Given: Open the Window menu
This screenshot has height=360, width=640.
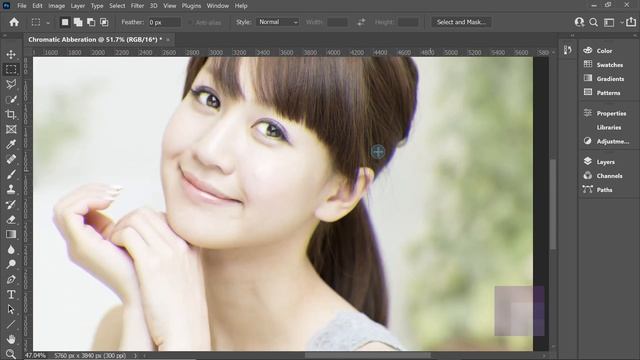Looking at the screenshot, I should click(x=218, y=6).
